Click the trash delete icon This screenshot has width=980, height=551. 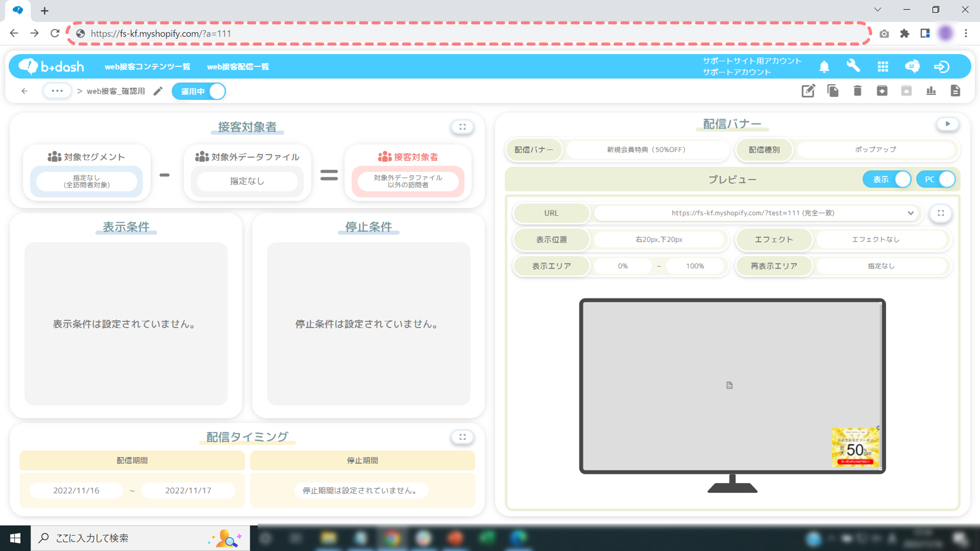click(857, 91)
